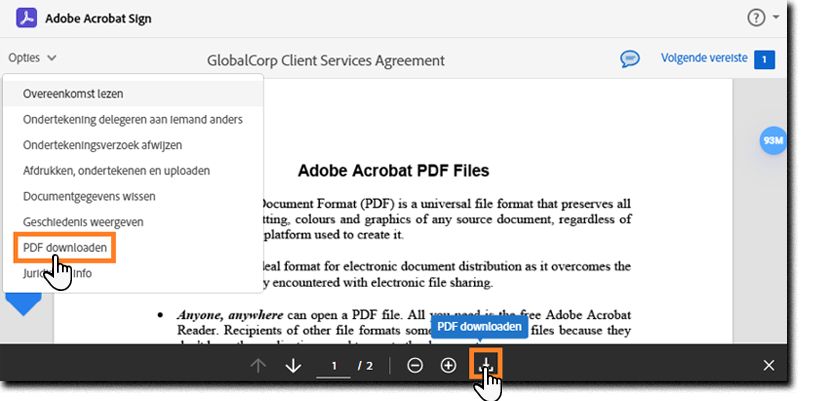Click the round 93M badge

coord(772,141)
